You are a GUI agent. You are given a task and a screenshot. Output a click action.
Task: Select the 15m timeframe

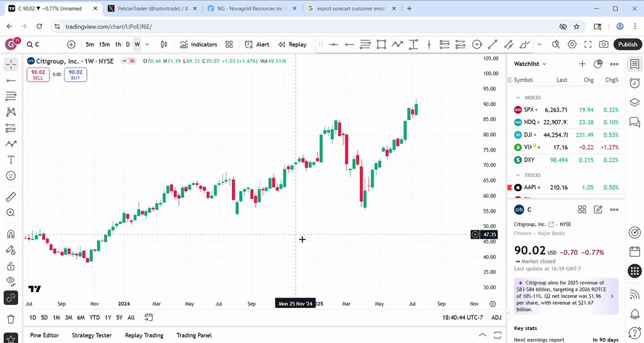104,44
